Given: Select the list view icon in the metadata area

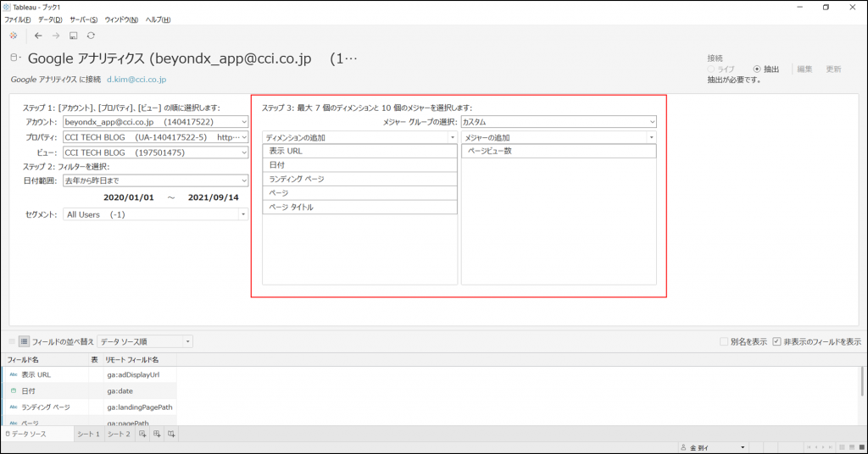Looking at the screenshot, I should pyautogui.click(x=24, y=341).
